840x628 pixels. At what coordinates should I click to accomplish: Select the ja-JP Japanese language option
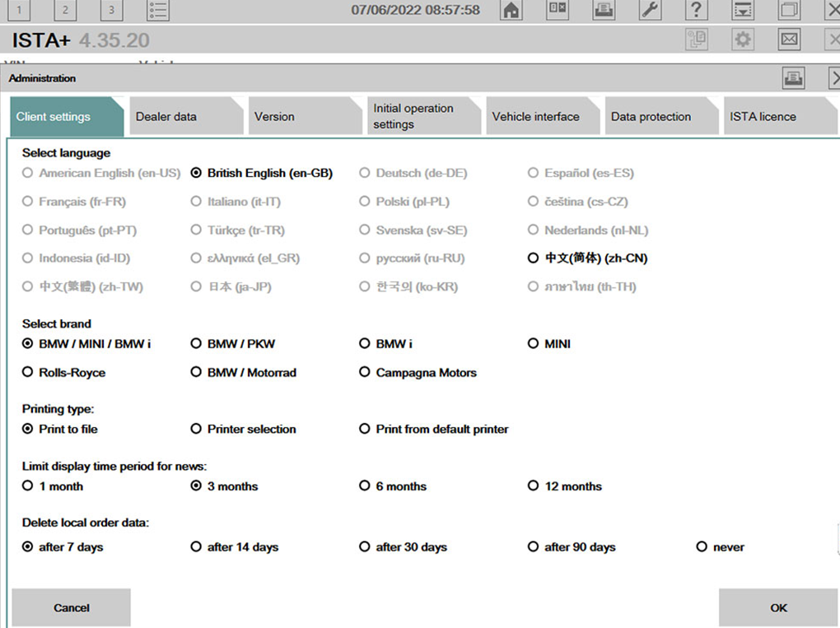coord(231,287)
